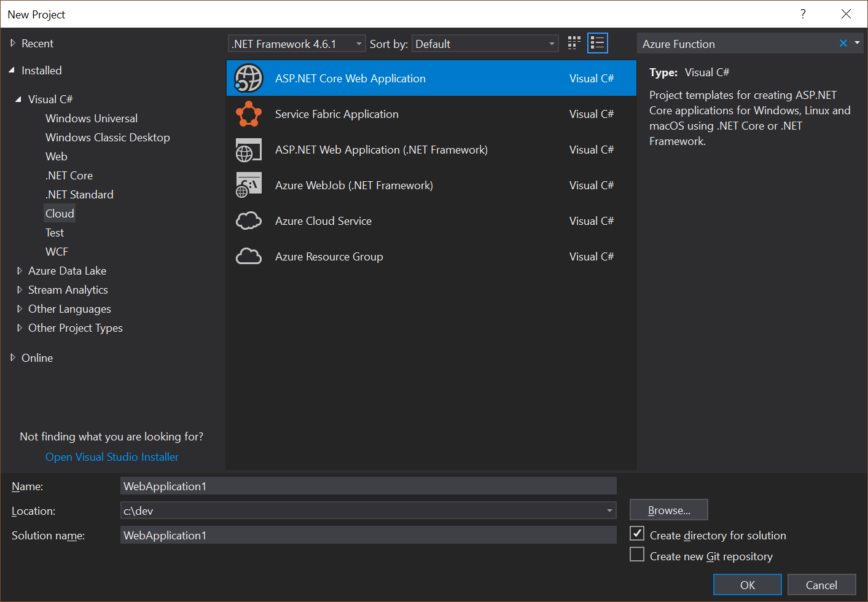The image size is (868, 602).
Task: Click the Solution name input field
Action: tap(369, 535)
